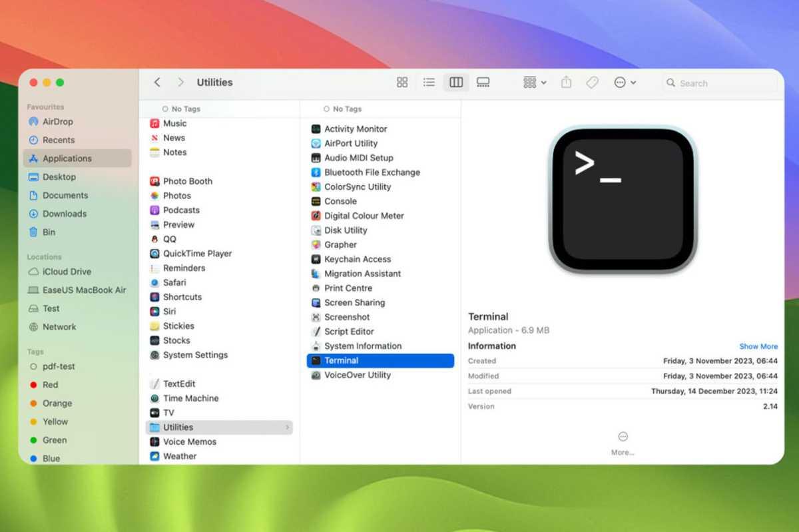
Task: Click the Share toolbar icon
Action: 566,83
